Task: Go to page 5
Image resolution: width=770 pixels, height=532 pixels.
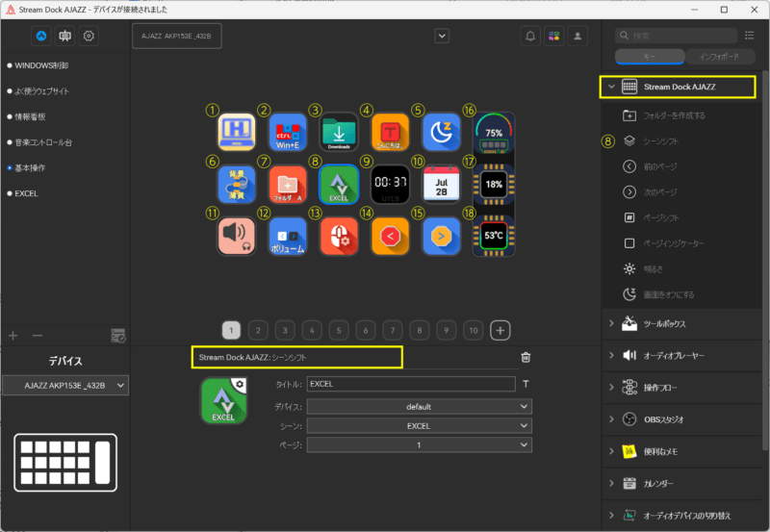Action: [x=339, y=330]
